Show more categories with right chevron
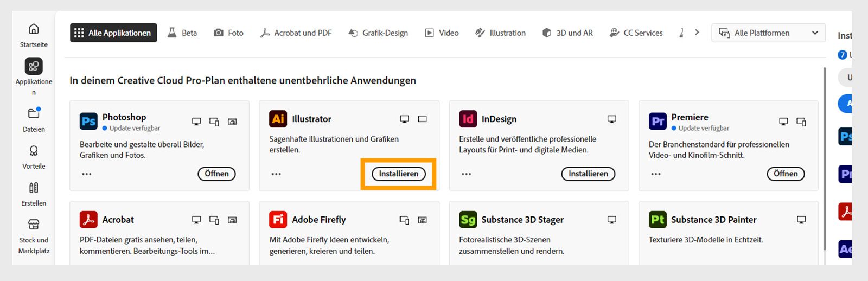Screen dimensions: 868x281 tap(697, 33)
